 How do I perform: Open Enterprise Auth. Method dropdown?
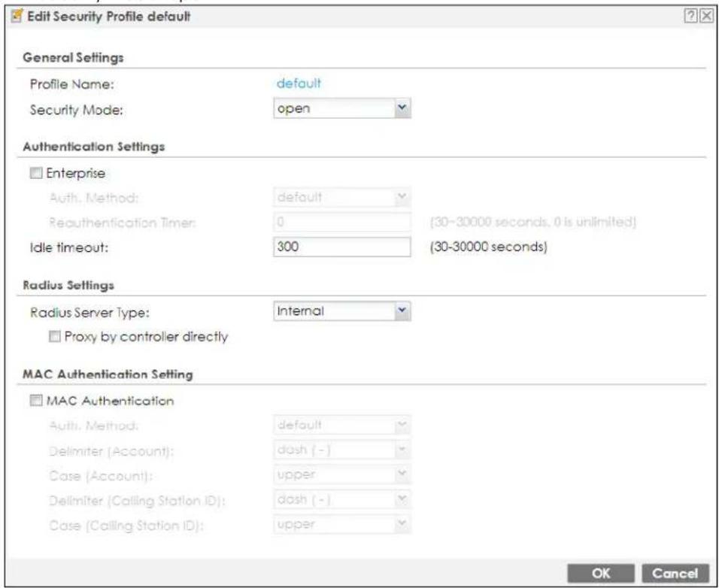pyautogui.click(x=341, y=198)
